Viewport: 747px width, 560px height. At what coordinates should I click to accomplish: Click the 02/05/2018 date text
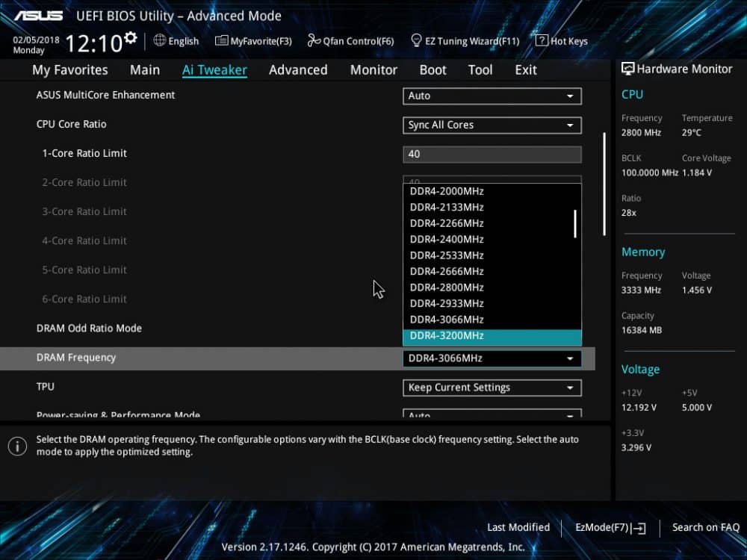click(x=36, y=40)
